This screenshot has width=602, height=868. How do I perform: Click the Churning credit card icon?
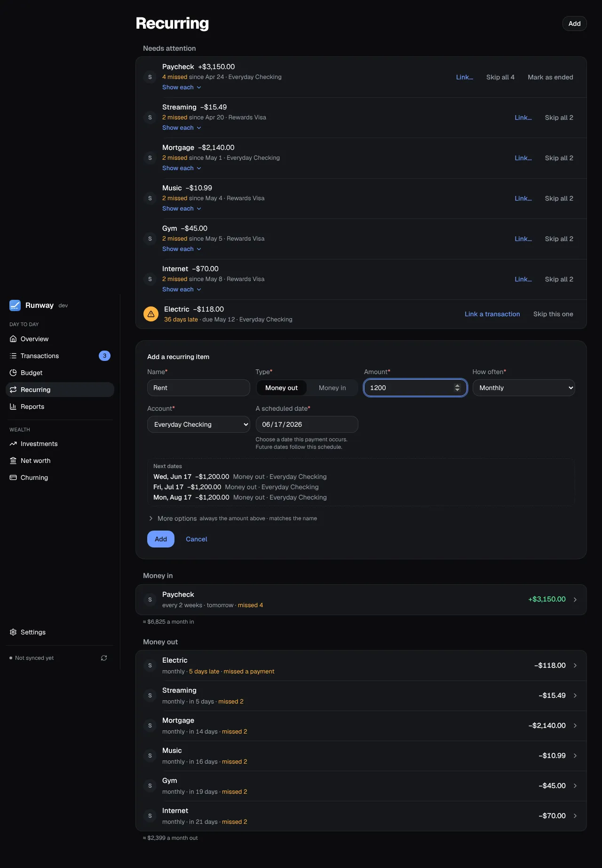13,477
